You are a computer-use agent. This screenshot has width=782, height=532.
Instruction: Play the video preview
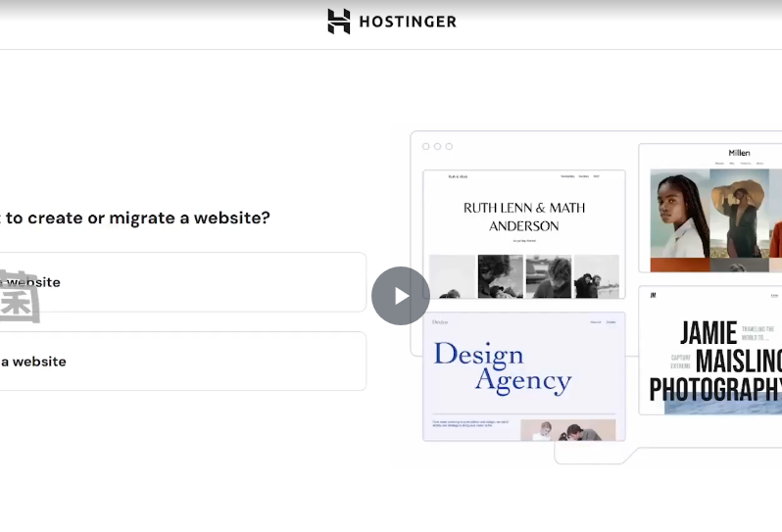click(400, 296)
